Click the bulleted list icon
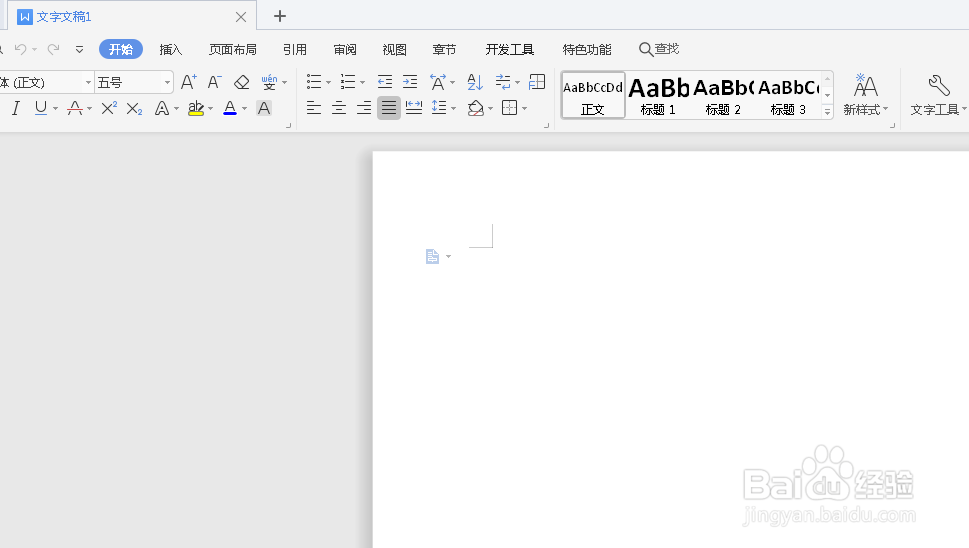The width and height of the screenshot is (969, 548). (x=314, y=82)
